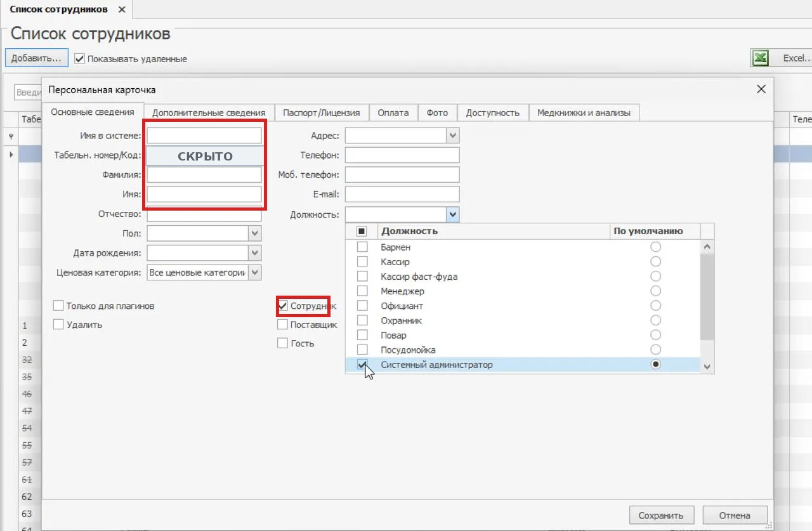Click the Имя в системе field
This screenshot has height=531, width=812.
pos(204,136)
